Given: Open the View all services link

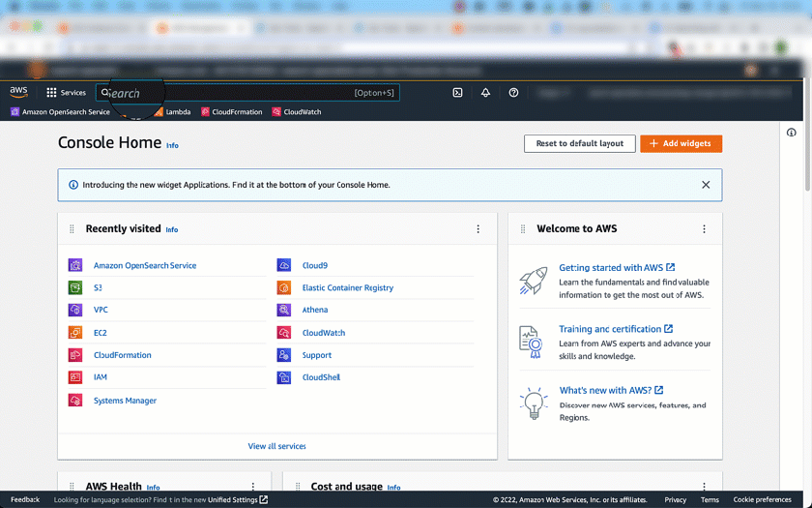Looking at the screenshot, I should coord(276,446).
